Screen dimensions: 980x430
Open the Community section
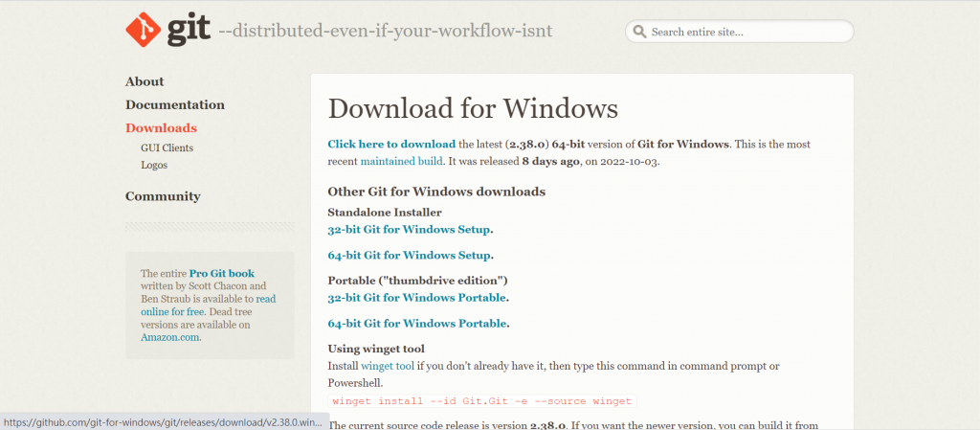coord(163,196)
